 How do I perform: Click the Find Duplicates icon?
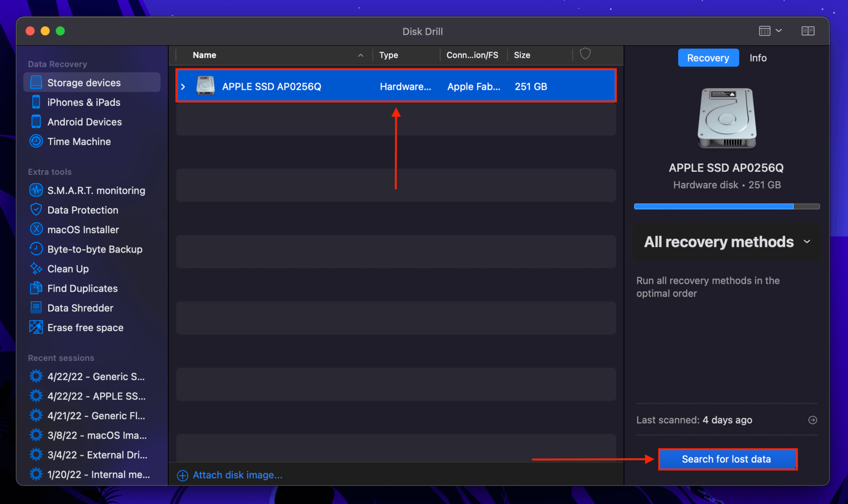(36, 288)
